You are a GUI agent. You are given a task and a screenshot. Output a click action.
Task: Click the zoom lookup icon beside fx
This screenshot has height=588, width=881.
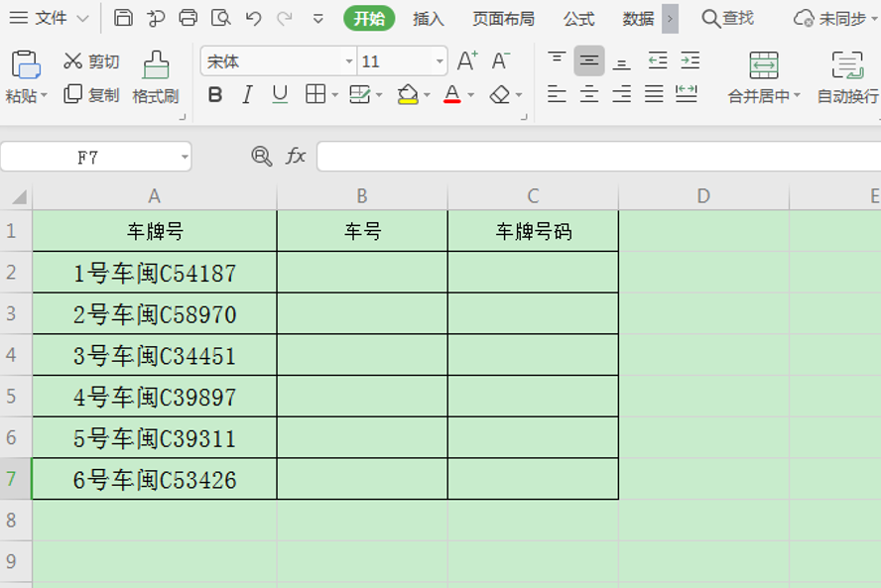pos(261,156)
